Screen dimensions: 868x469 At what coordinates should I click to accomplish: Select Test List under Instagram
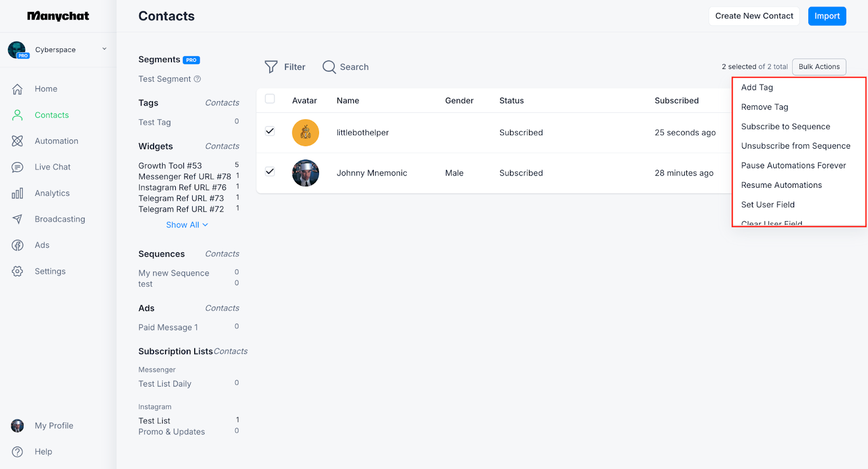coord(154,421)
